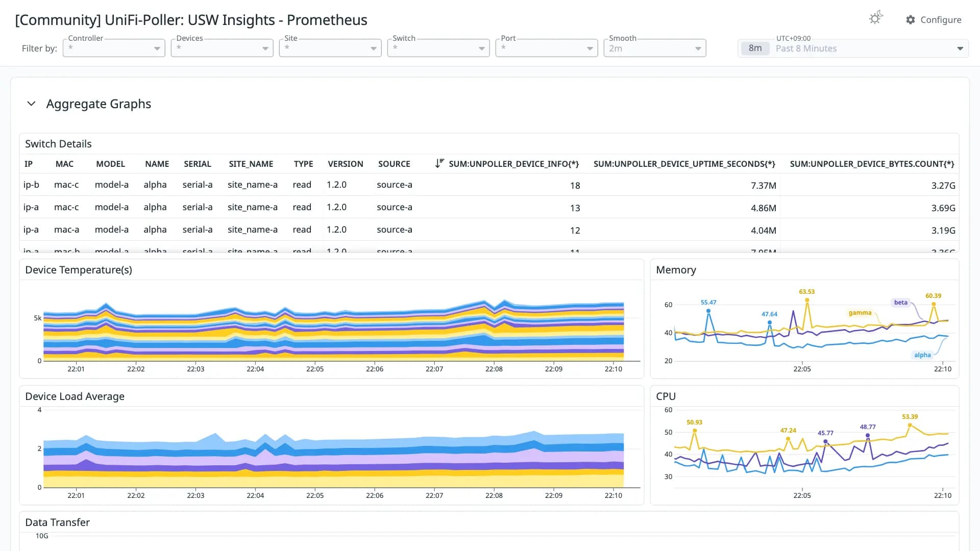Click the 7.37M uptime value
Image resolution: width=980 pixels, height=551 pixels.
[x=764, y=186]
